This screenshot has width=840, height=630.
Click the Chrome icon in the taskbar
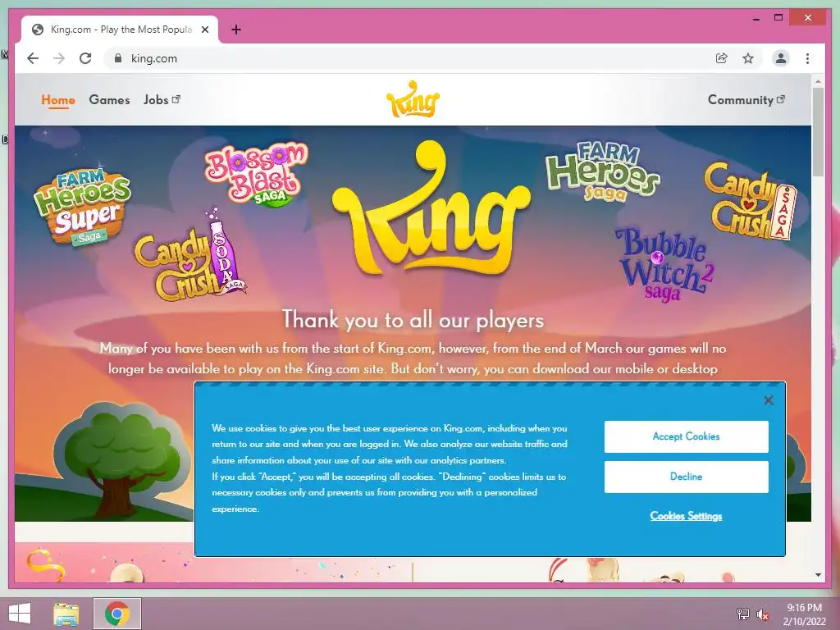117,614
